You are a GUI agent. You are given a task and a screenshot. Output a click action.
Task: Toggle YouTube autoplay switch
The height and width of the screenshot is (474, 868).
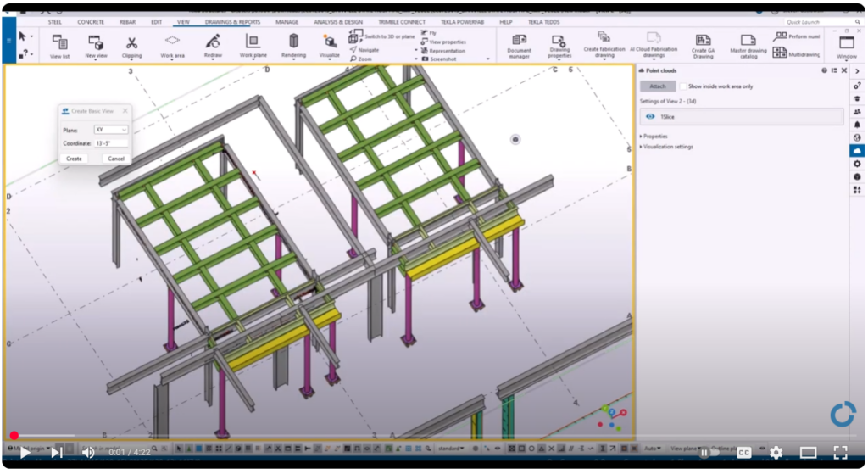pos(709,453)
